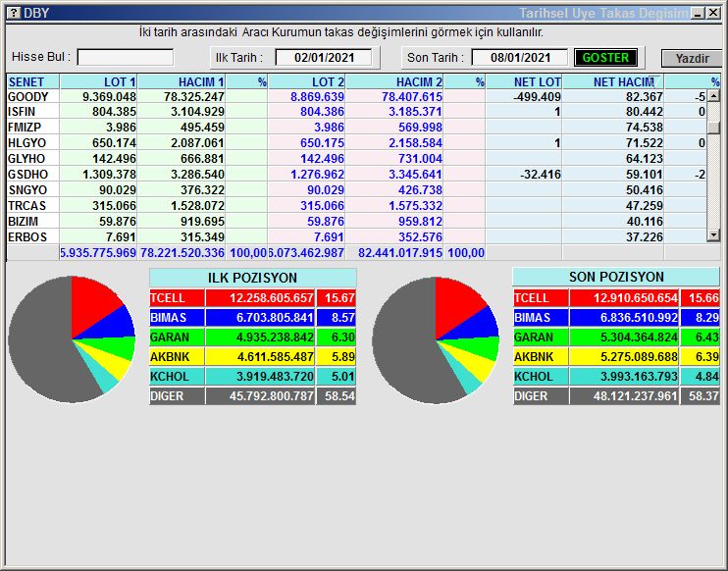Minimize the DBY window
The image size is (728, 571).
point(698,14)
